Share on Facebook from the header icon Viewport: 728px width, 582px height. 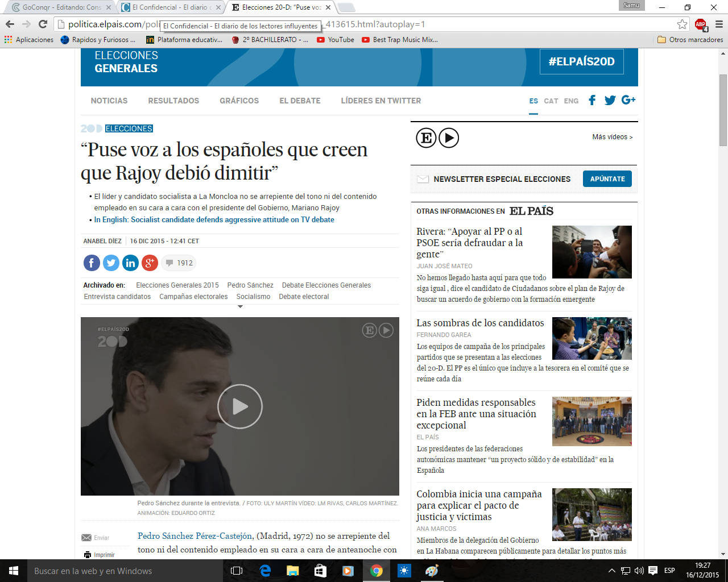592,100
